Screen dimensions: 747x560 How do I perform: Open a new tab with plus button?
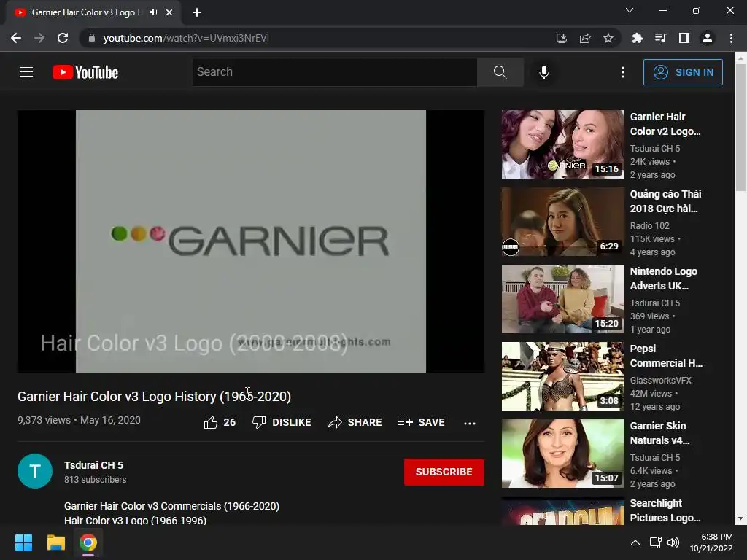(197, 12)
